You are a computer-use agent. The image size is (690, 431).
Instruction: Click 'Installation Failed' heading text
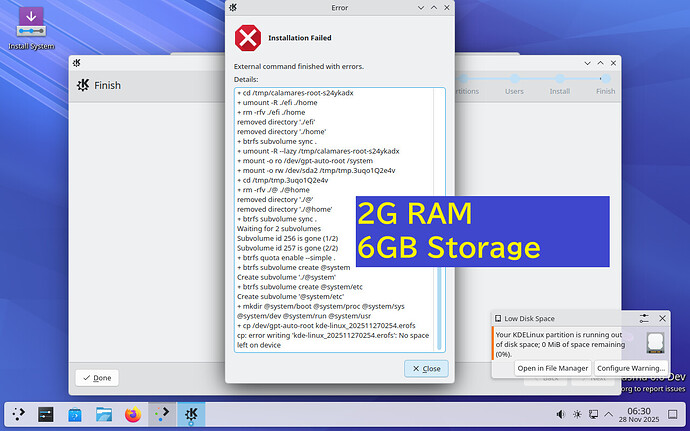(300, 38)
